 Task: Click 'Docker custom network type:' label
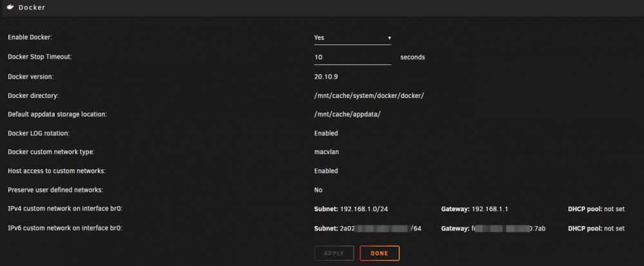52,152
